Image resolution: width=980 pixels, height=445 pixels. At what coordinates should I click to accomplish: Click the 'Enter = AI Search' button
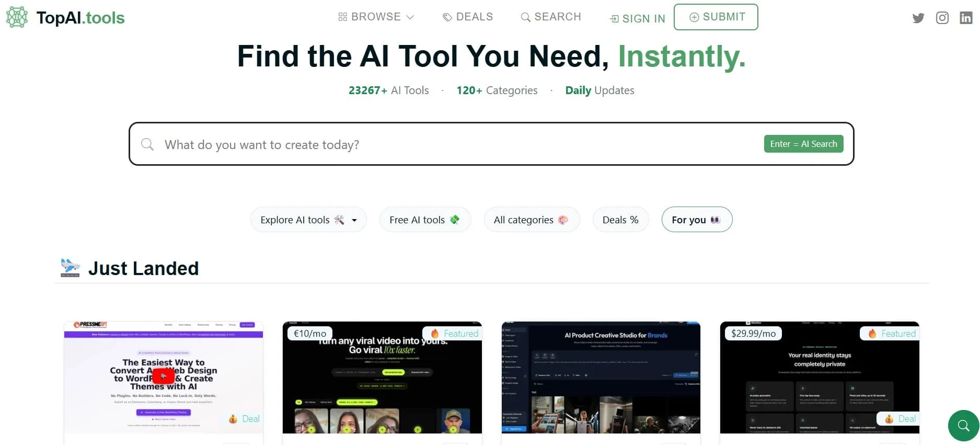[803, 144]
